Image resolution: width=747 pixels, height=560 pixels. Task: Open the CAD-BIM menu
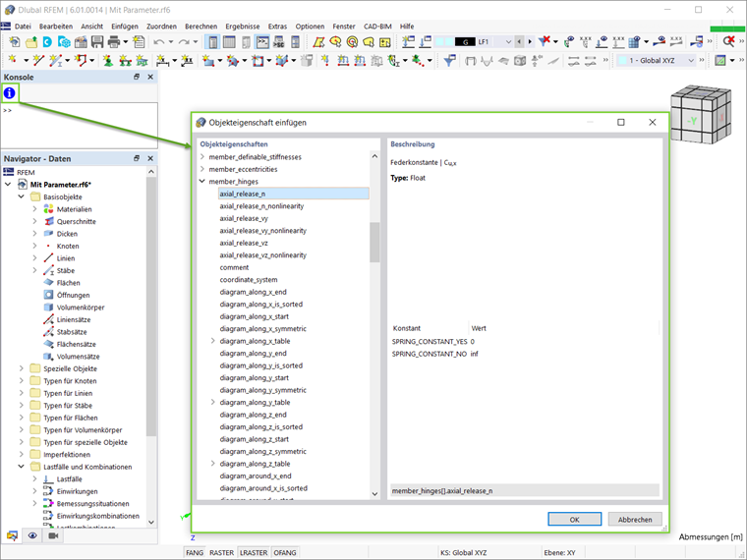coord(377,27)
